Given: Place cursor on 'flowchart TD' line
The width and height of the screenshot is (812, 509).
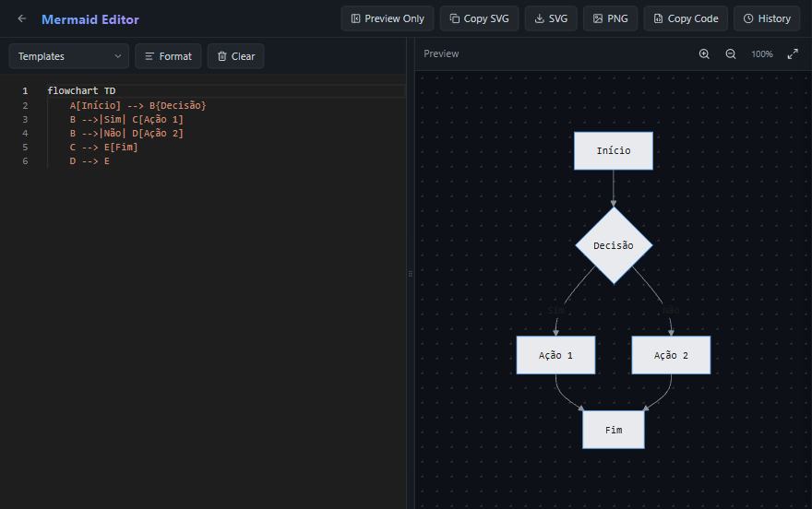Looking at the screenshot, I should 81,90.
